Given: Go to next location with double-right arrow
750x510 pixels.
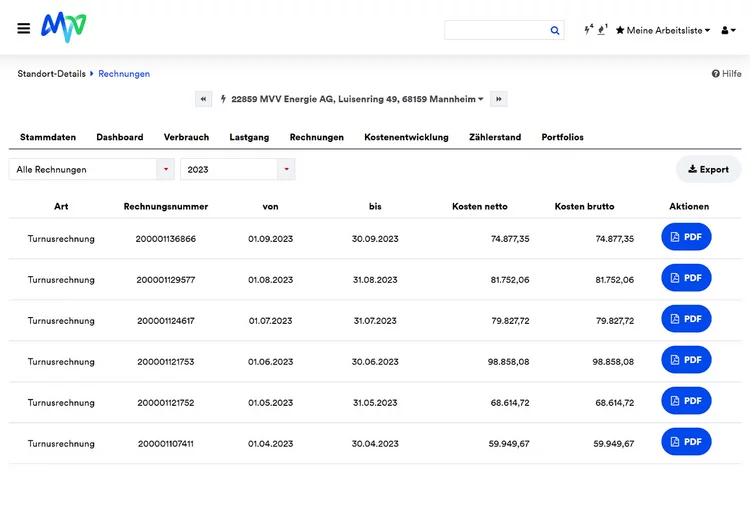Looking at the screenshot, I should coord(498,99).
